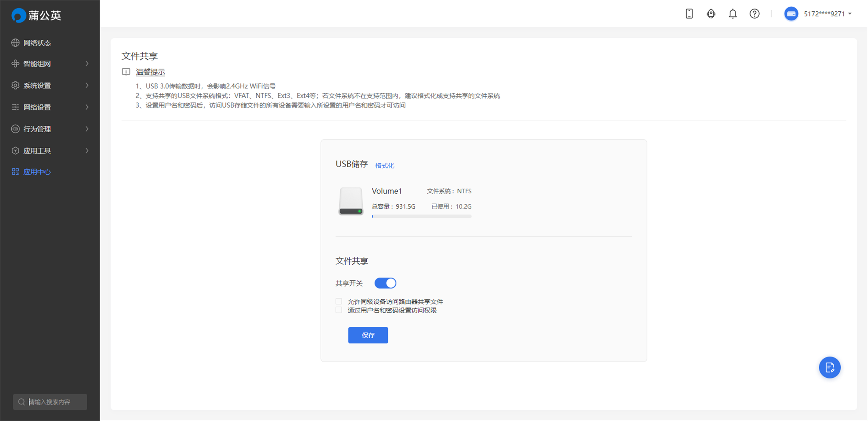This screenshot has height=421, width=868.
Task: Click the 网络状态 globe icon
Action: coord(15,42)
